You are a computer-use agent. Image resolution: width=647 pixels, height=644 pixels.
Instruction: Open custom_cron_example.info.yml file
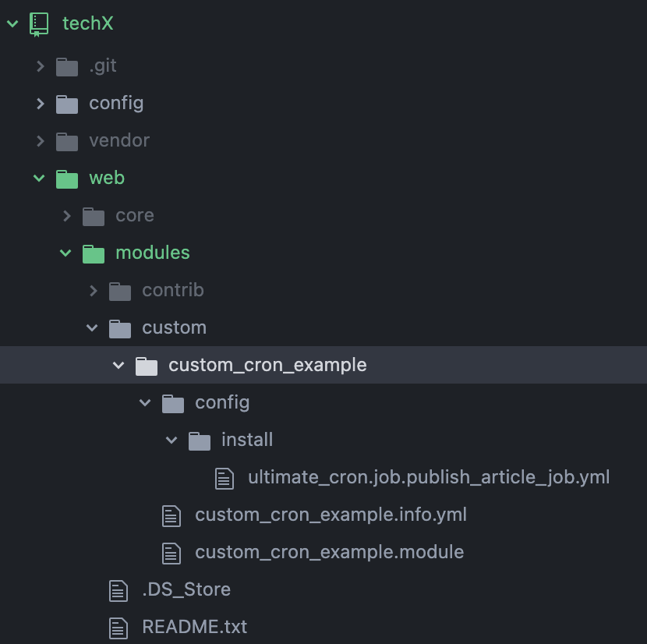[x=331, y=515]
